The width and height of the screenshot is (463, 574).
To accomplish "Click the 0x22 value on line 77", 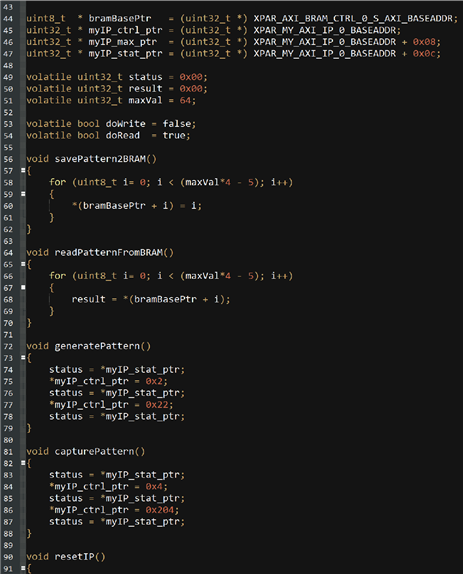I will point(157,405).
